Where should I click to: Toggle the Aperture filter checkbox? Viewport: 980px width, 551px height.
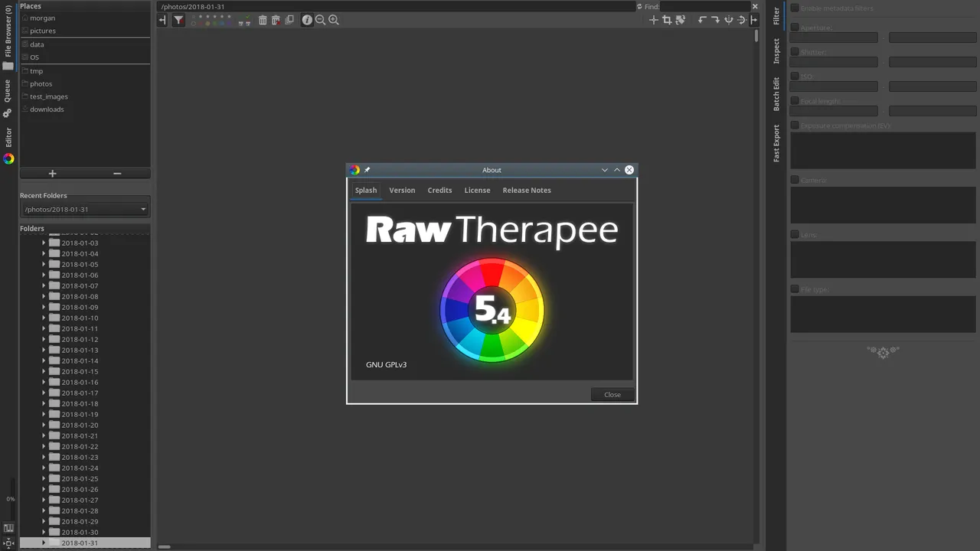pos(795,28)
